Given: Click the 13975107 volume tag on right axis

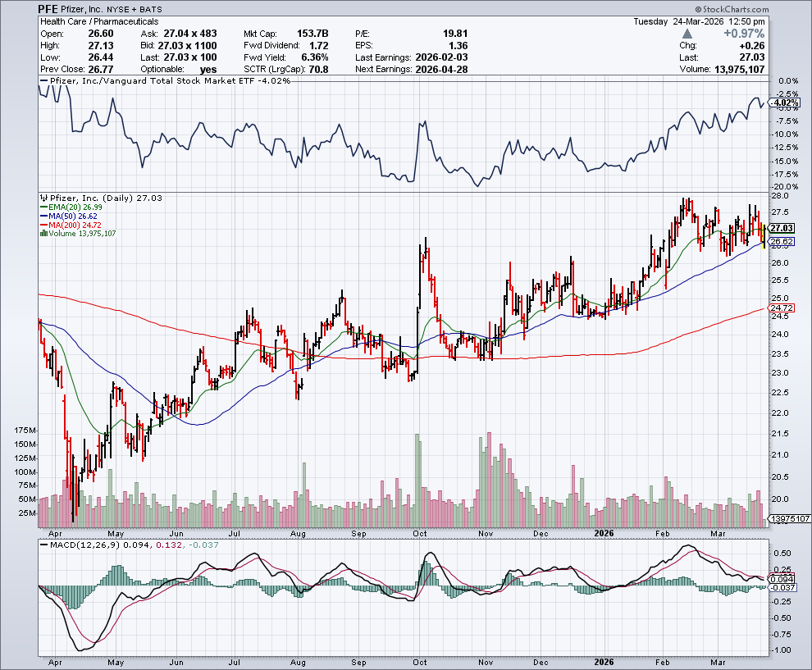Looking at the screenshot, I should [x=788, y=520].
